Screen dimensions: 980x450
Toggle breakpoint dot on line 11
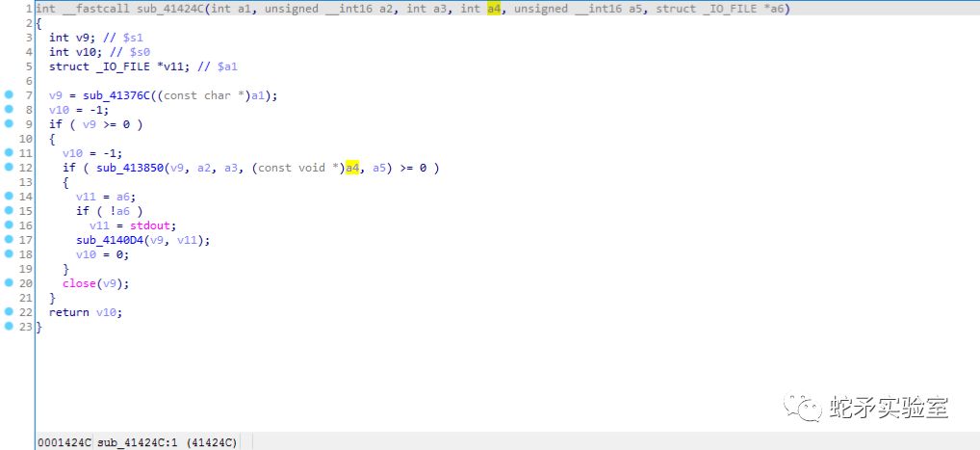tap(9, 152)
